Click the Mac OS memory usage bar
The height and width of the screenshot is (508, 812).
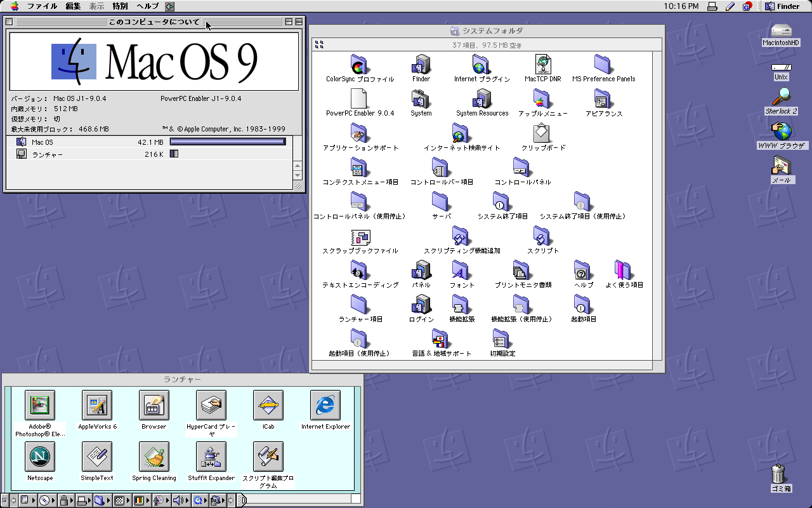(228, 142)
